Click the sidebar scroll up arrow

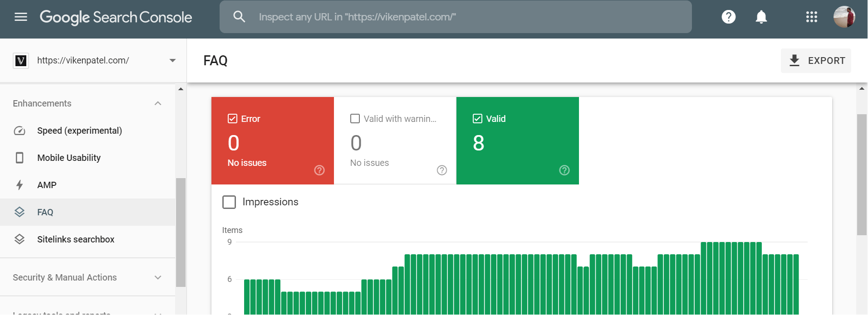click(181, 89)
